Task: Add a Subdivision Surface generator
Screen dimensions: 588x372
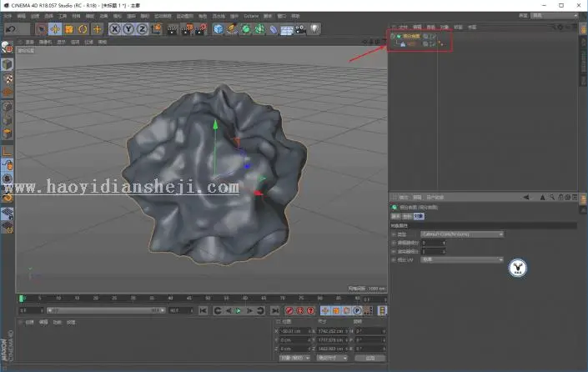Action: (x=245, y=29)
